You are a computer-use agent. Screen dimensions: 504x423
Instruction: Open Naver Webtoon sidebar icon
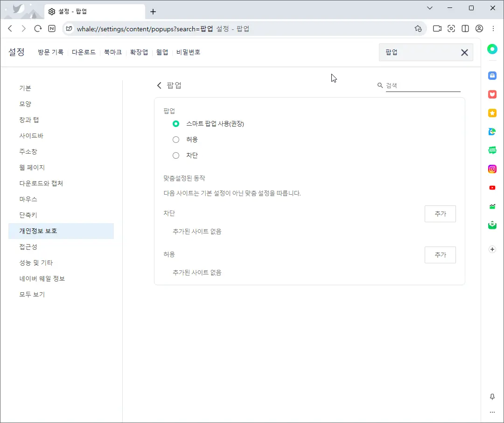tap(492, 150)
